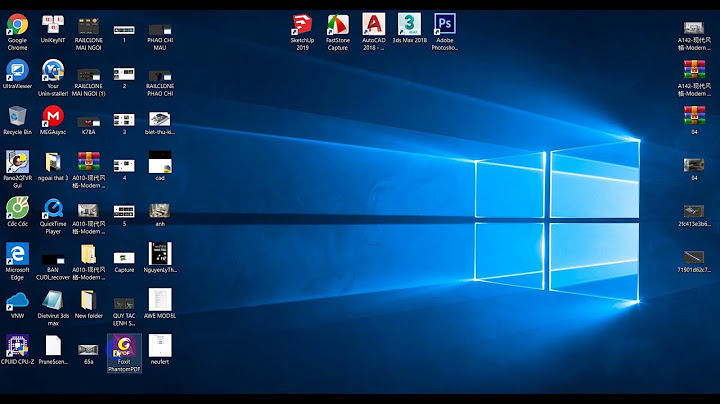Launch UniKeyNT from the desktop
Image resolution: width=720 pixels, height=404 pixels.
point(53,24)
